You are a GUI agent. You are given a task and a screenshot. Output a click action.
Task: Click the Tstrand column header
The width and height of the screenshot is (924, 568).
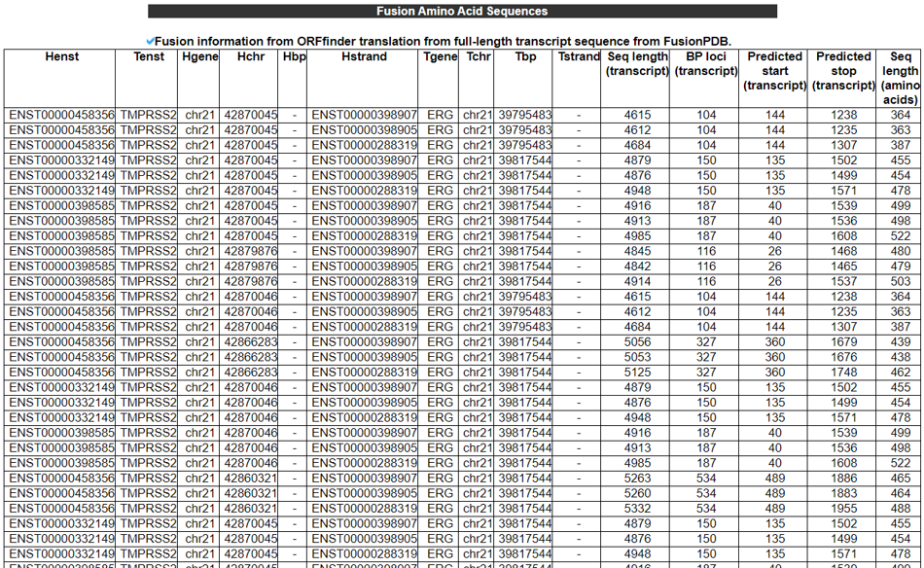coord(579,57)
